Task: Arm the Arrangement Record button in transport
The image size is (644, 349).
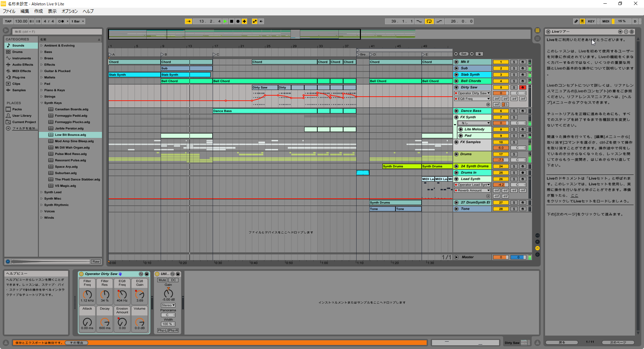Action: 238,21
